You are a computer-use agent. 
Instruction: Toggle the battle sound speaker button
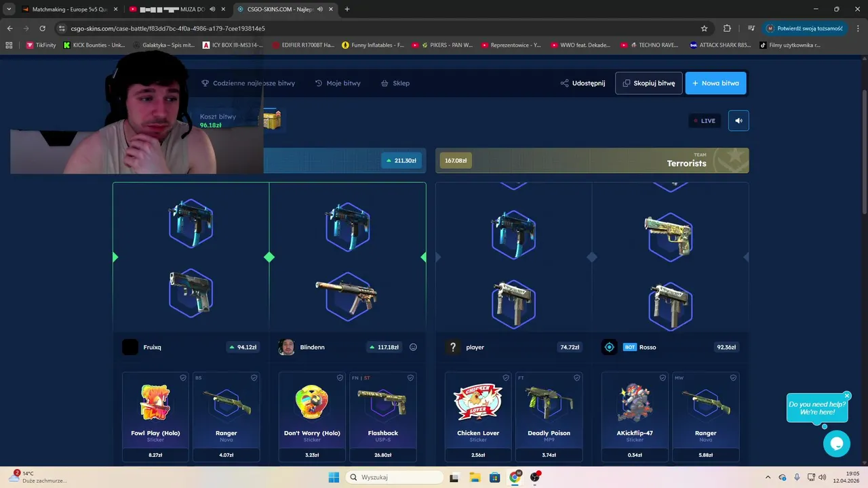click(738, 121)
